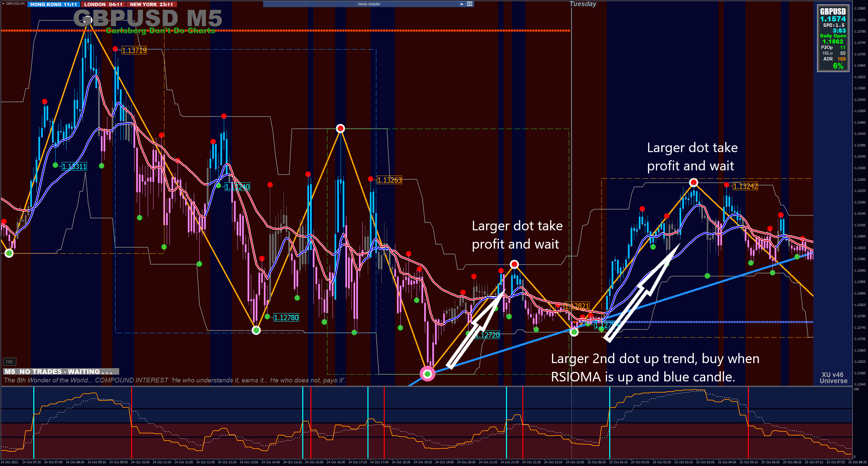Select the M5 NO TRADES - WAITING status label

[61, 372]
